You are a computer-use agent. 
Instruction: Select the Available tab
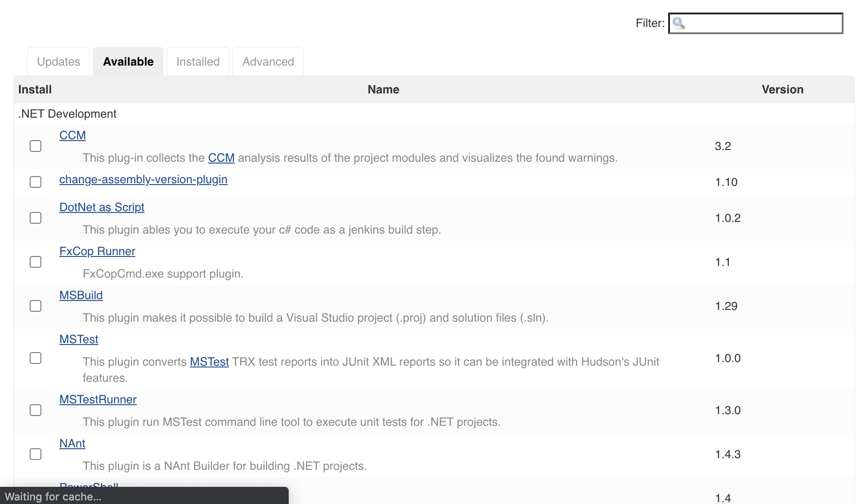pos(128,62)
